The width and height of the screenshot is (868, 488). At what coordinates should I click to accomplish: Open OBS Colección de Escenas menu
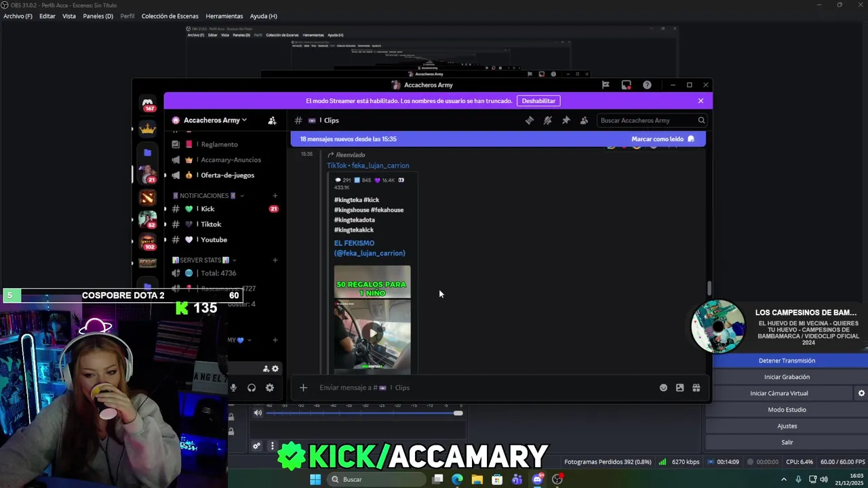(x=170, y=16)
